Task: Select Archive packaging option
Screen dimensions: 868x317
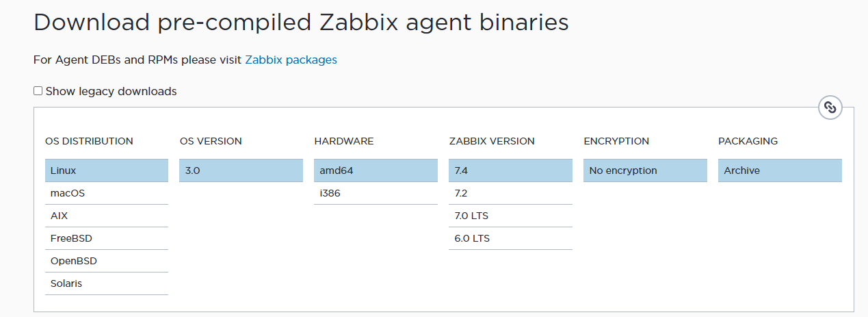Action: [x=780, y=170]
